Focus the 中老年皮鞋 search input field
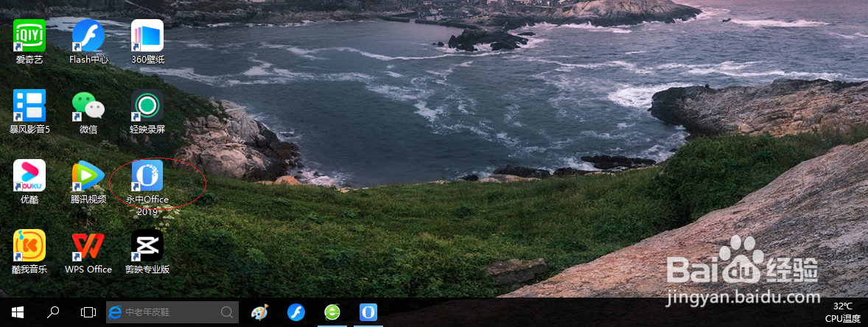The width and height of the screenshot is (868, 327). point(172,312)
